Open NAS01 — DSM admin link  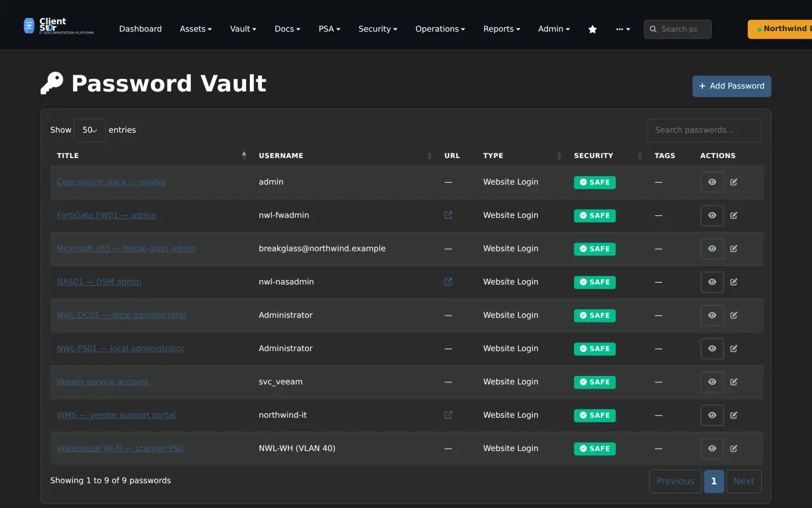coord(99,282)
